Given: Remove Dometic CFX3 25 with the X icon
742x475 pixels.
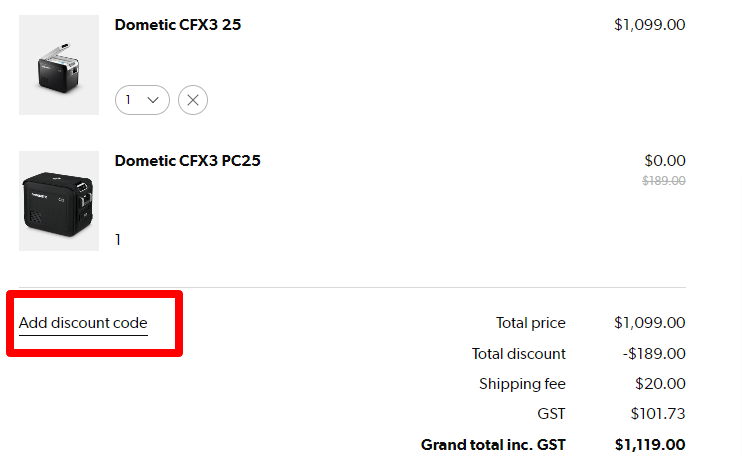Looking at the screenshot, I should [193, 100].
